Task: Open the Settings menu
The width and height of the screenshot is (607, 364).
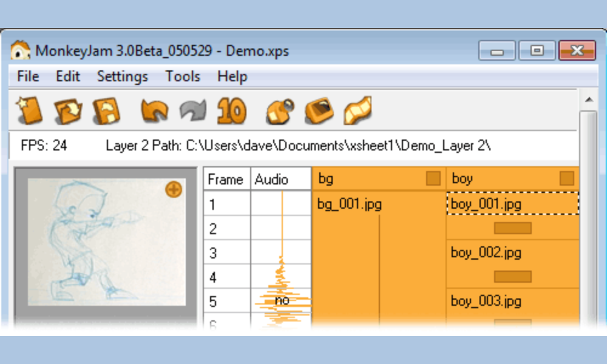Action: [x=123, y=76]
